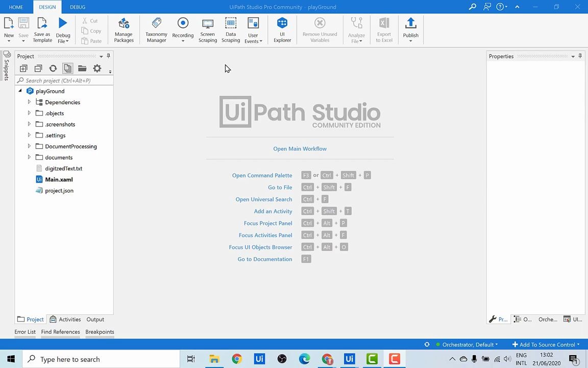
Task: Click the Debug File button
Action: 63,29
